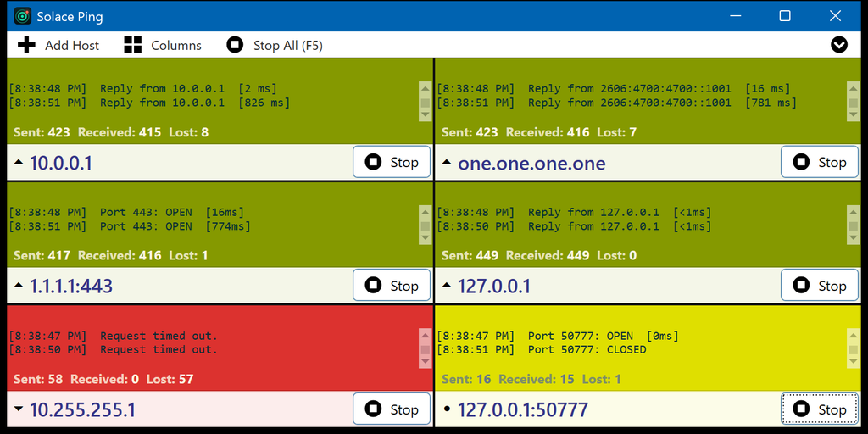Click scroll-up arrow in the 10.255.255.1 log
Image resolution: width=868 pixels, height=434 pixels.
click(426, 335)
